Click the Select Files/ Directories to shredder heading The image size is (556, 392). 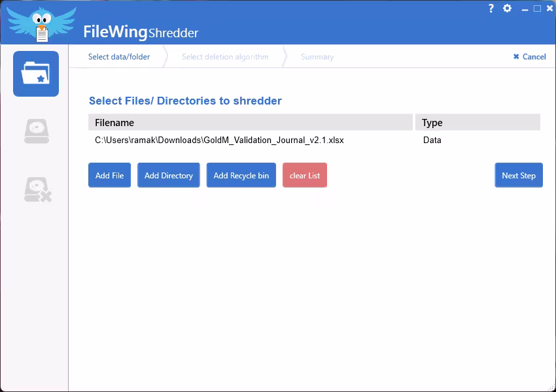pyautogui.click(x=185, y=101)
